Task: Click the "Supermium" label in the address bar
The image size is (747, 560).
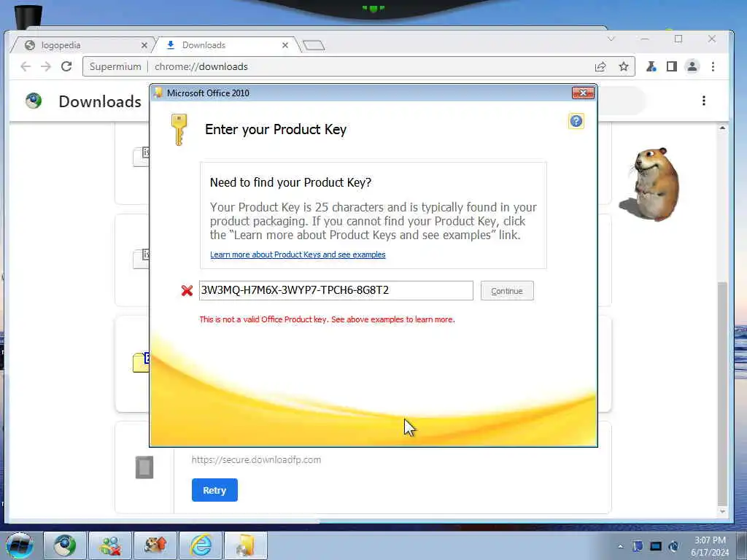Action: [115, 66]
